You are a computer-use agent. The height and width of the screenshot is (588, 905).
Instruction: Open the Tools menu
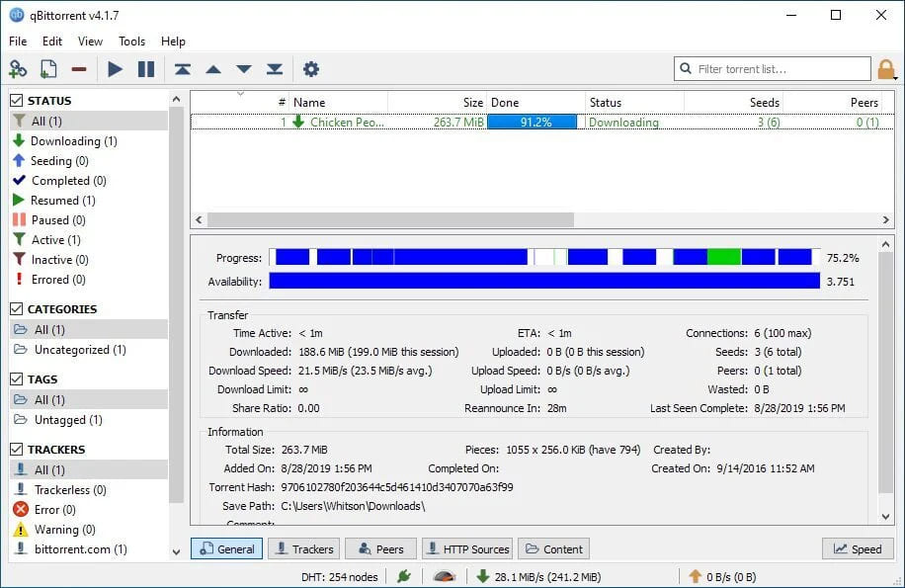coord(131,42)
